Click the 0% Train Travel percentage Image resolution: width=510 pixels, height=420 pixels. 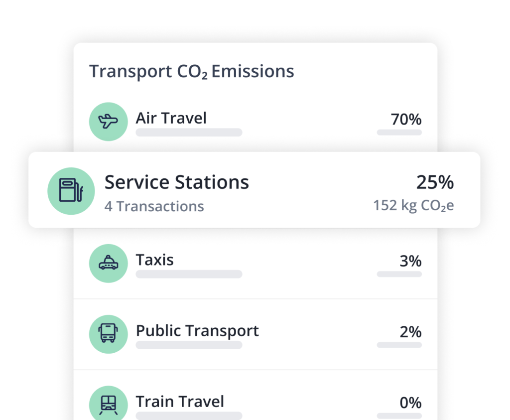pos(410,403)
